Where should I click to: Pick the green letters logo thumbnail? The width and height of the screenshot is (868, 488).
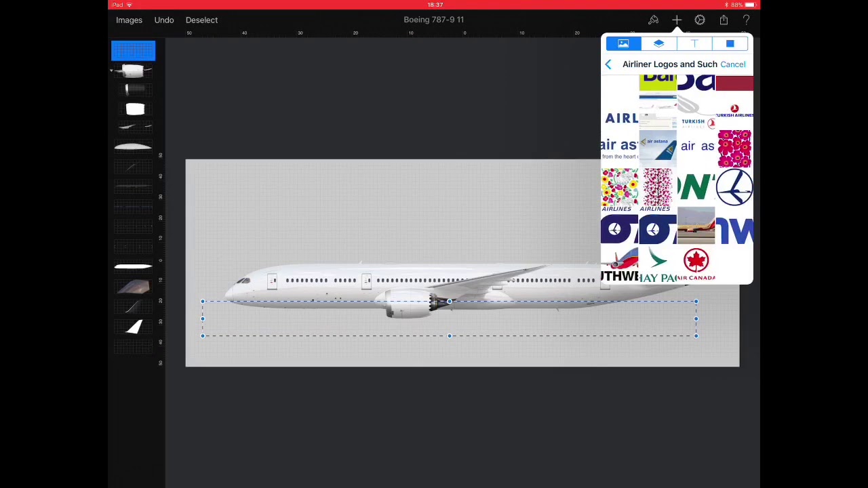(696, 186)
